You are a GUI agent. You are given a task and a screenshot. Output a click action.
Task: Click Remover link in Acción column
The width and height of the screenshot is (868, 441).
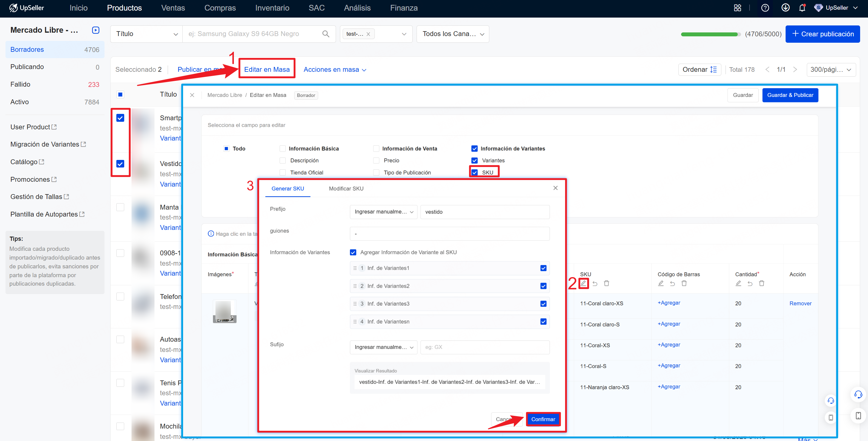click(800, 303)
